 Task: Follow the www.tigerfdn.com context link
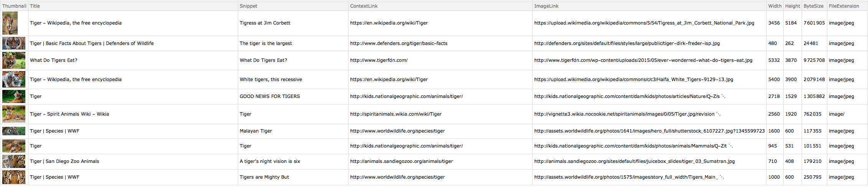coord(379,60)
